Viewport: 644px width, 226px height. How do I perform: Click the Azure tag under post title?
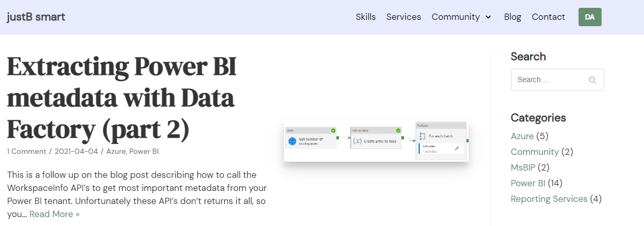click(115, 151)
